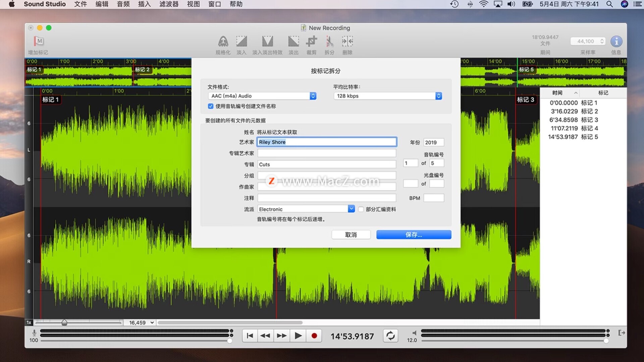This screenshot has width=644, height=362.
Task: Open the Info (信息) panel icon
Action: point(616,42)
